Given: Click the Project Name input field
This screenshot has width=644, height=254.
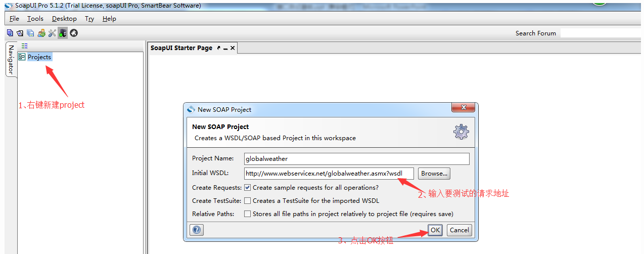Looking at the screenshot, I should pos(356,159).
